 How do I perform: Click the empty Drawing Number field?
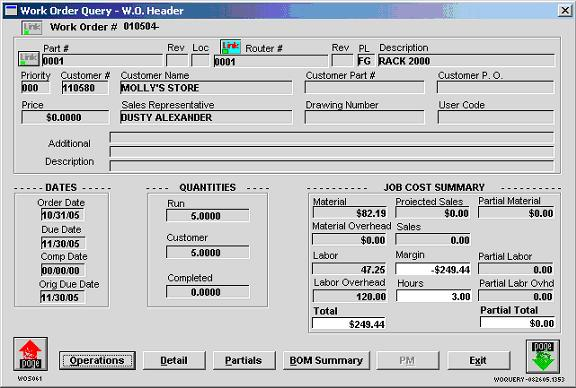tap(364, 117)
